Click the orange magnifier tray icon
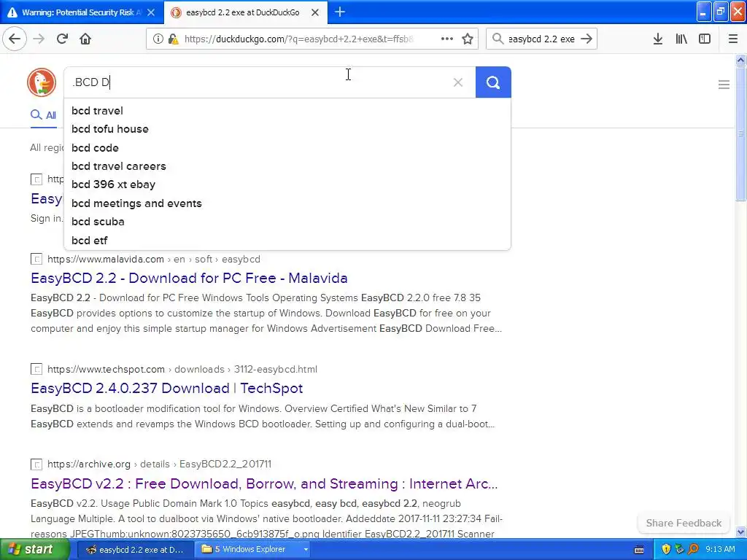This screenshot has height=560, width=747. pyautogui.click(x=693, y=550)
